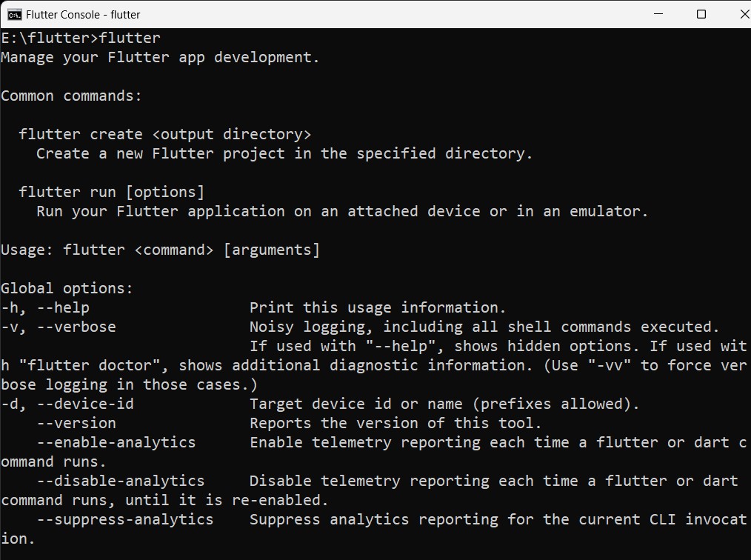Click "Print this usage information." description
Image resolution: width=751 pixels, height=560 pixels.
pyautogui.click(x=378, y=308)
